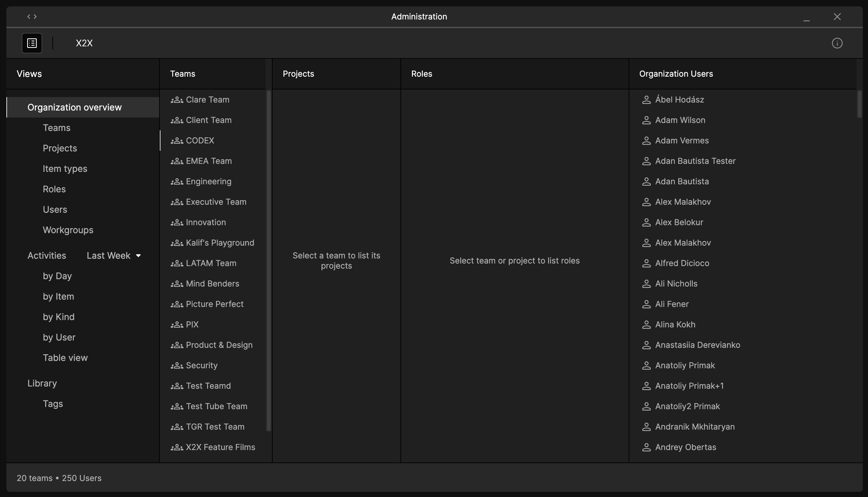868x497 pixels.
Task: Click the info icon at top right
Action: click(837, 43)
